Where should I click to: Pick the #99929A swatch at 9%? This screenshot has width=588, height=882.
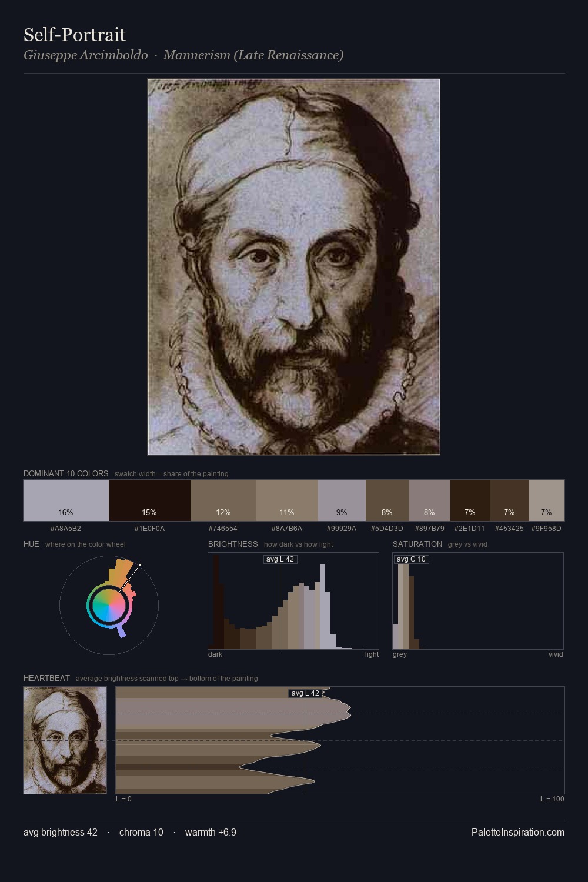[342, 500]
